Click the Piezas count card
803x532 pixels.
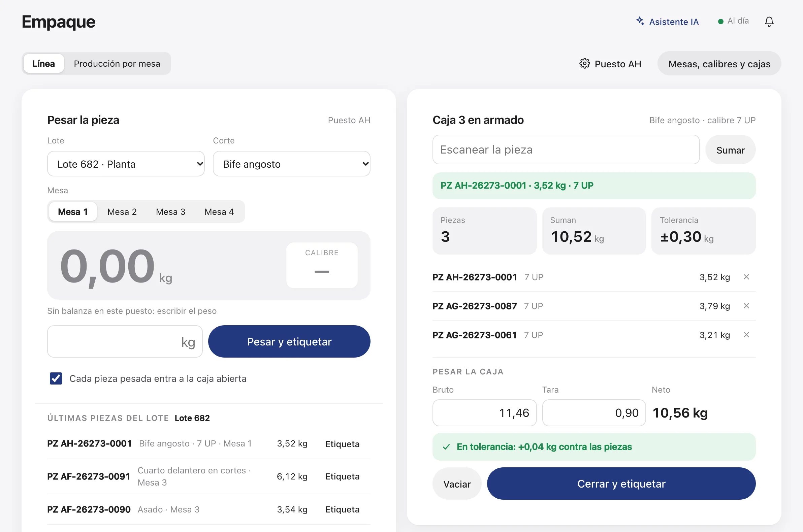tap(484, 231)
